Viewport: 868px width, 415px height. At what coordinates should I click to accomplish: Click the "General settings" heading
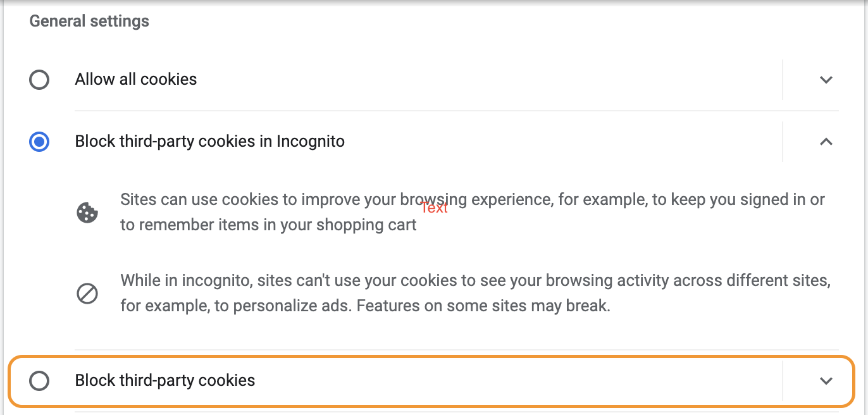tap(89, 21)
